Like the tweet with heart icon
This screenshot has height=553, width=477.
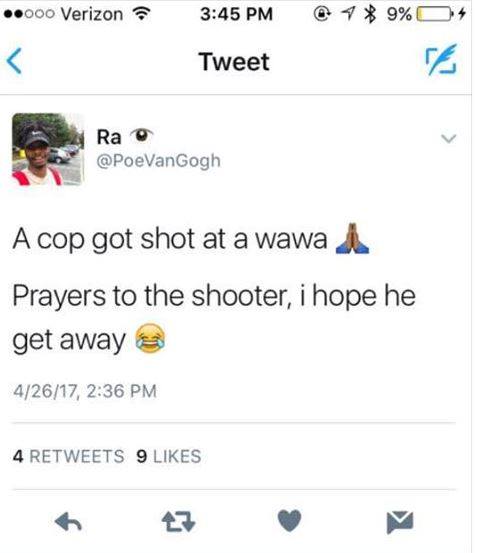tap(289, 521)
